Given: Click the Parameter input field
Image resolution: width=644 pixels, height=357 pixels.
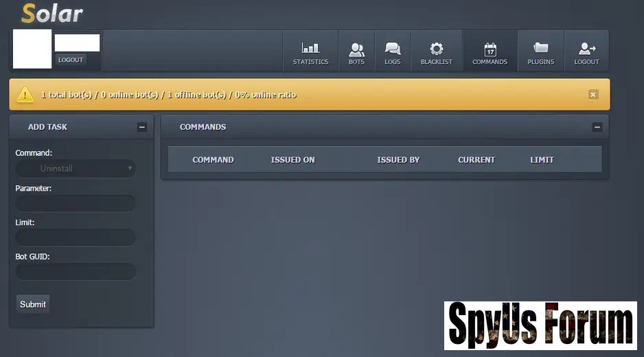Looking at the screenshot, I should click(76, 203).
